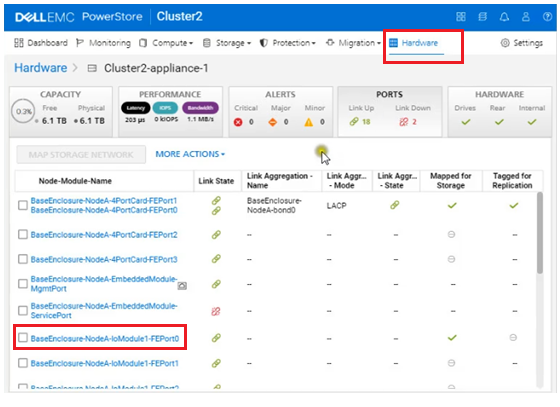This screenshot has width=560, height=407.
Task: Open Settings in the navigation bar
Action: click(x=521, y=43)
